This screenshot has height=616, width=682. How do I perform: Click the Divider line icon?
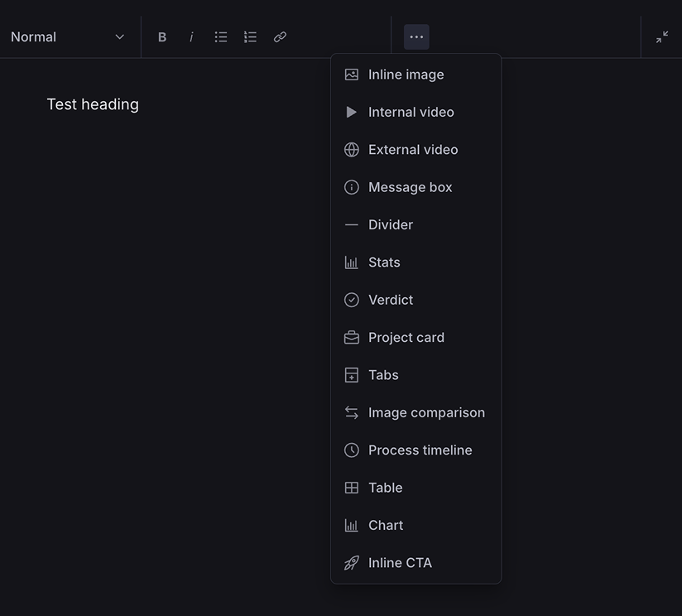352,225
